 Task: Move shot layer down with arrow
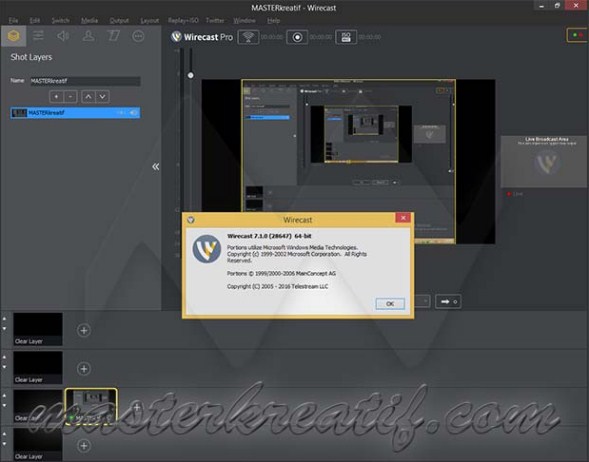coord(102,97)
